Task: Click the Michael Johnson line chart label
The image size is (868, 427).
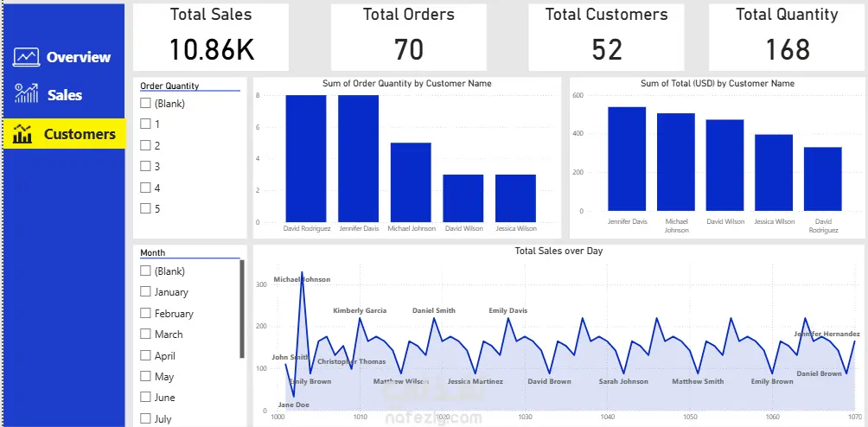Action: (x=302, y=280)
